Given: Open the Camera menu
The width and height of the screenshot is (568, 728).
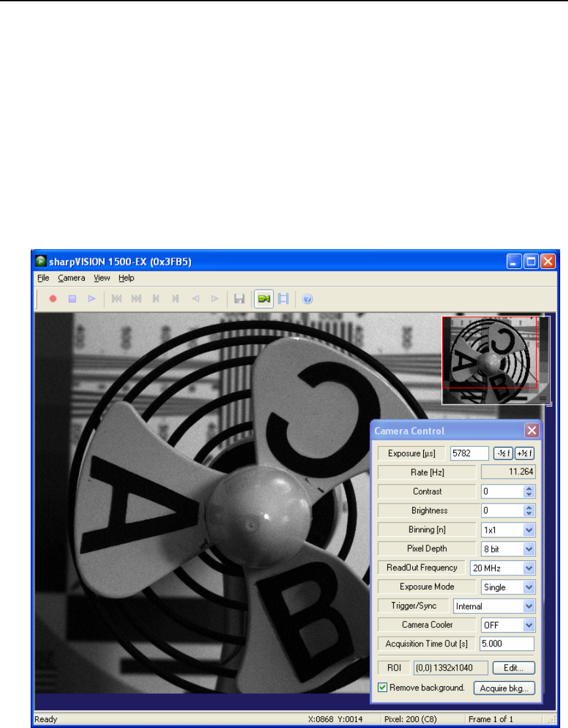Looking at the screenshot, I should (x=71, y=278).
